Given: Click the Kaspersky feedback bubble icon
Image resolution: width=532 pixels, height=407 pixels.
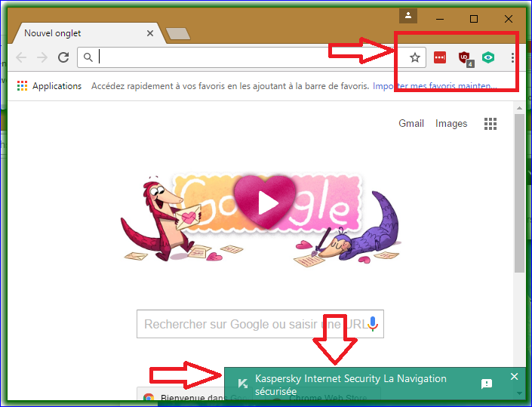Looking at the screenshot, I should (x=487, y=384).
